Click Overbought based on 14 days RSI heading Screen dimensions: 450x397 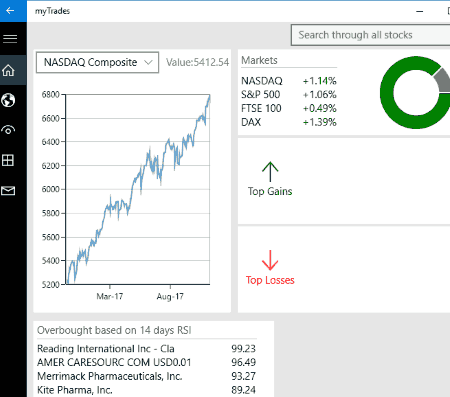[114, 330]
